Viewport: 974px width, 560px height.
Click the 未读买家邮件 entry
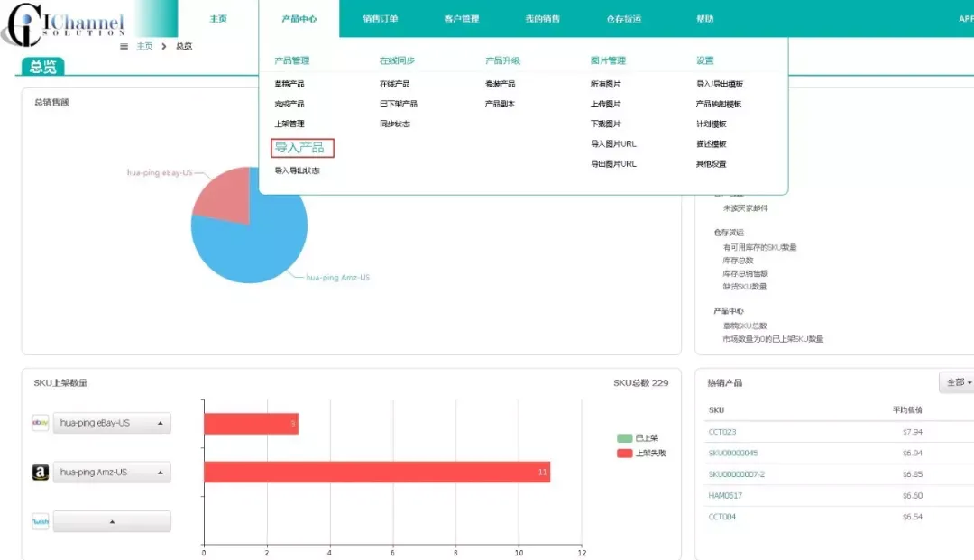[746, 208]
